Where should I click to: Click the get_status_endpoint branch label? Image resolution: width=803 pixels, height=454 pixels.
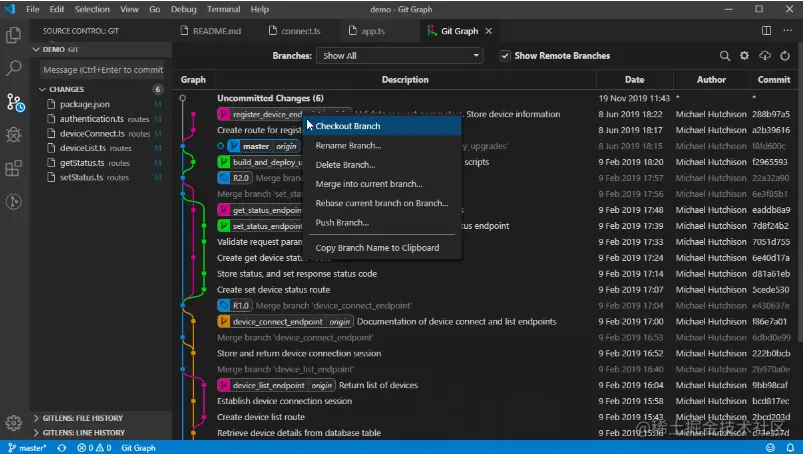point(260,210)
